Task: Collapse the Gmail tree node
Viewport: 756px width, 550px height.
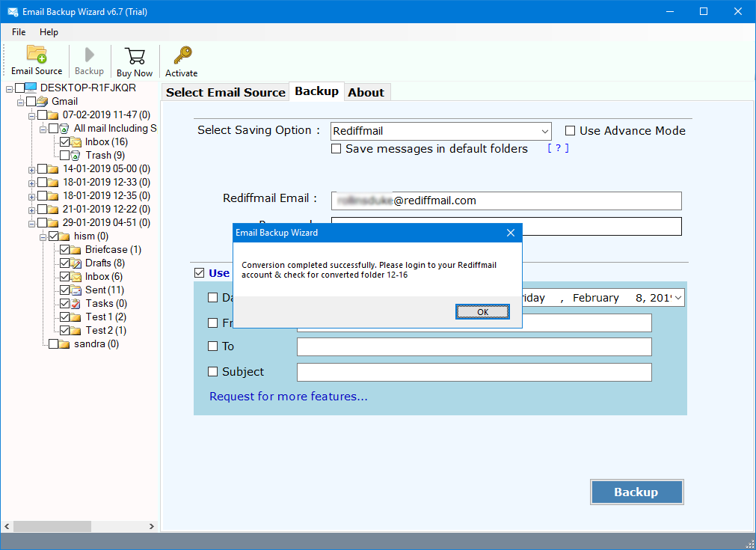Action: pyautogui.click(x=20, y=103)
